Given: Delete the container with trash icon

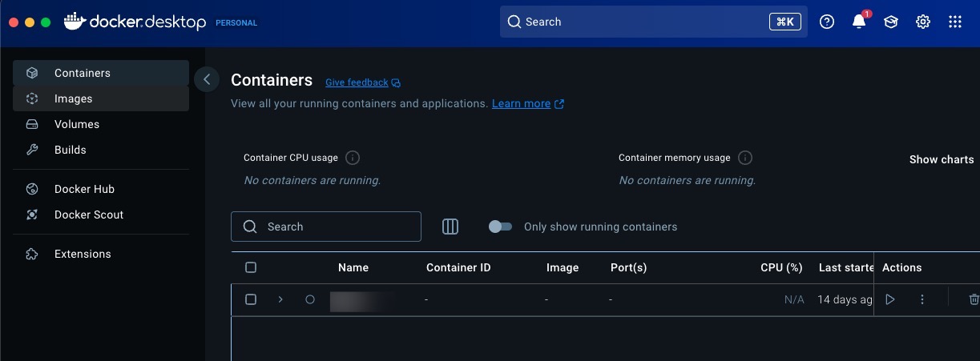Looking at the screenshot, I should (x=974, y=299).
